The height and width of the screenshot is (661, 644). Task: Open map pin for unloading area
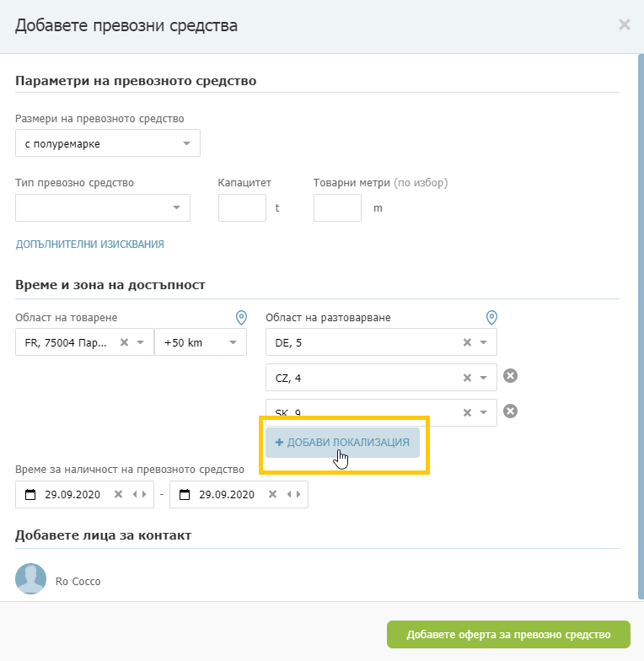point(491,317)
